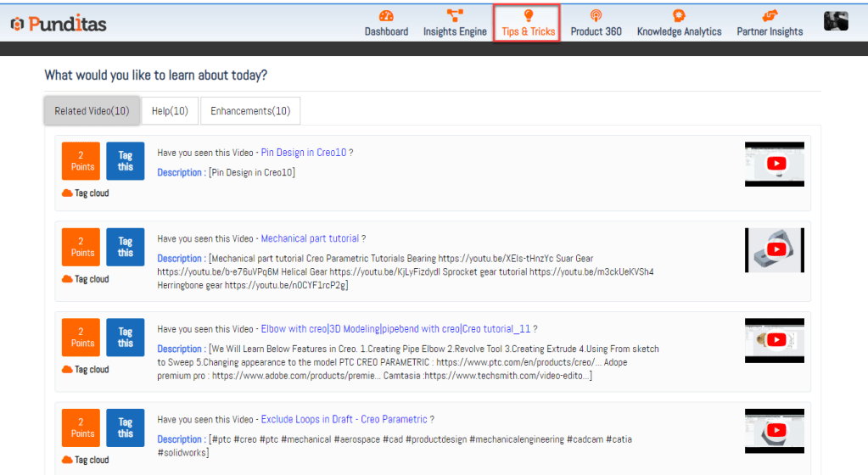Click the user profile avatar
Image resolution: width=868 pixels, height=475 pixels.
point(836,22)
